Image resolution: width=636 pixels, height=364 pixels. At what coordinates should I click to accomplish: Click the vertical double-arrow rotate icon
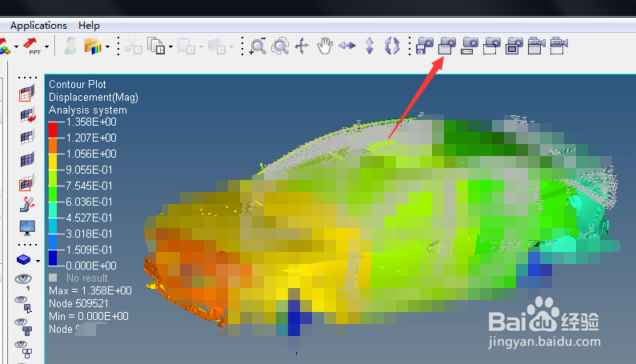[x=370, y=46]
